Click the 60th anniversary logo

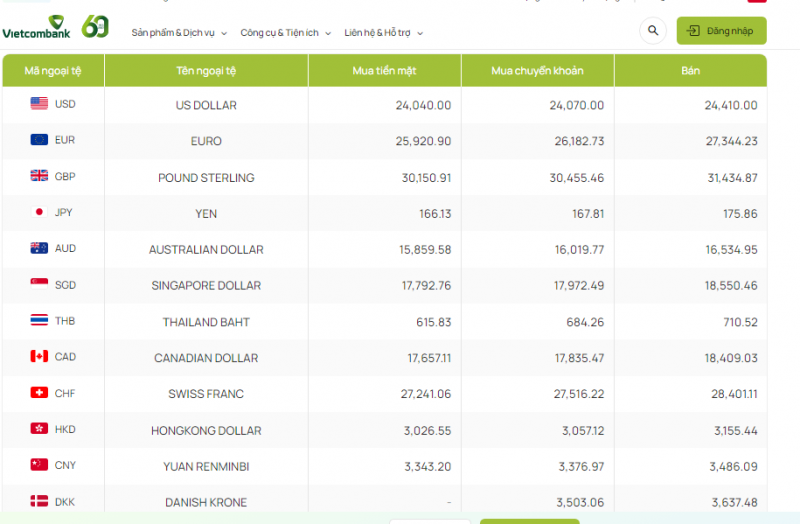(95, 26)
